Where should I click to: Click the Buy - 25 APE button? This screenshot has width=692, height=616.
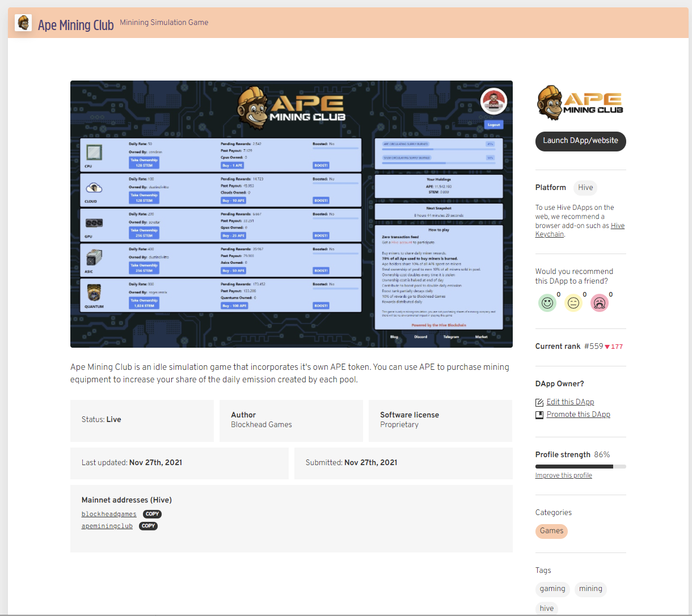click(234, 235)
